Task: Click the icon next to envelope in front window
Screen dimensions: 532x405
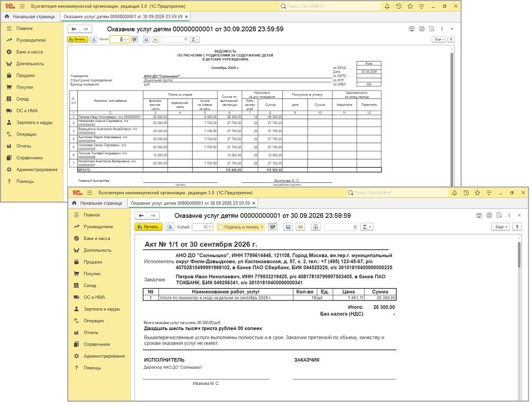Action: pyautogui.click(x=315, y=227)
